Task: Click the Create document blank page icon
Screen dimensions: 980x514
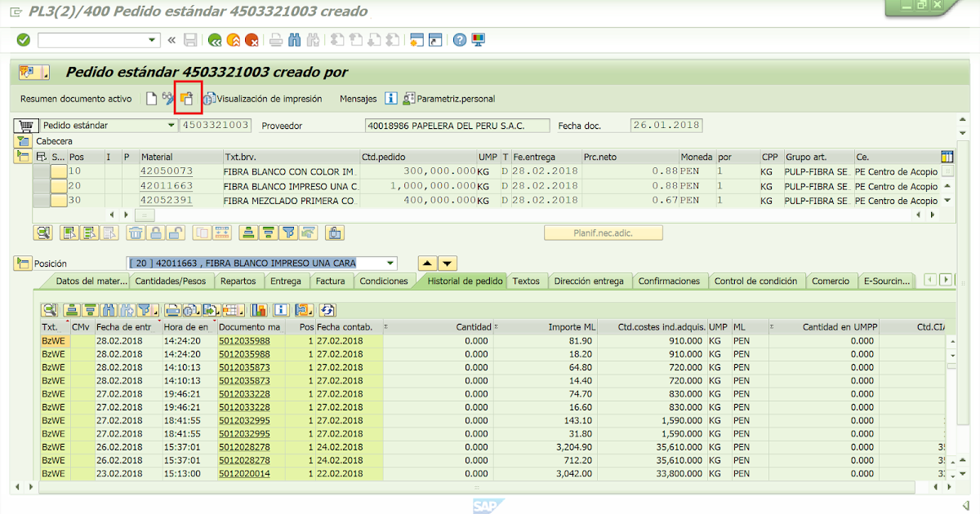Action: tap(151, 99)
